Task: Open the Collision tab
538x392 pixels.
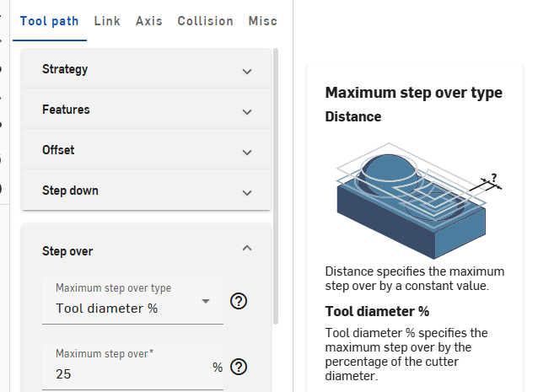Action: point(205,21)
